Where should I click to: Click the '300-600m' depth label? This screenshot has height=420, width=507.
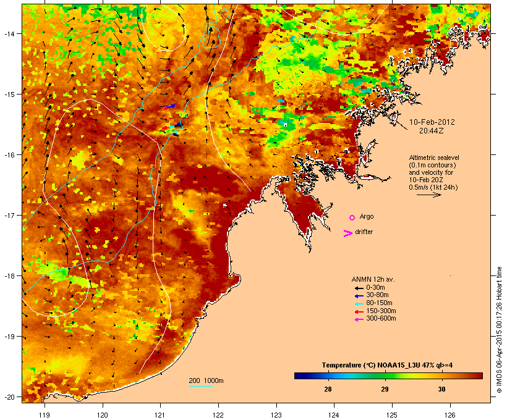381,319
